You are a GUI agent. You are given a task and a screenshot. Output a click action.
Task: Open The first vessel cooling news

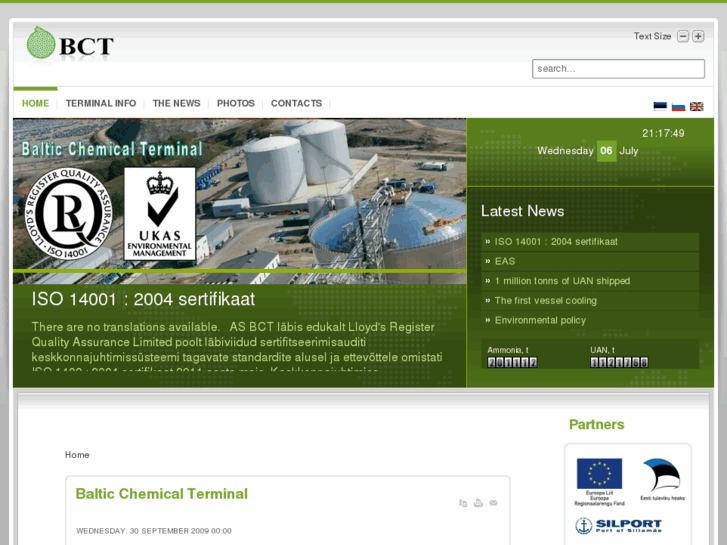point(545,301)
